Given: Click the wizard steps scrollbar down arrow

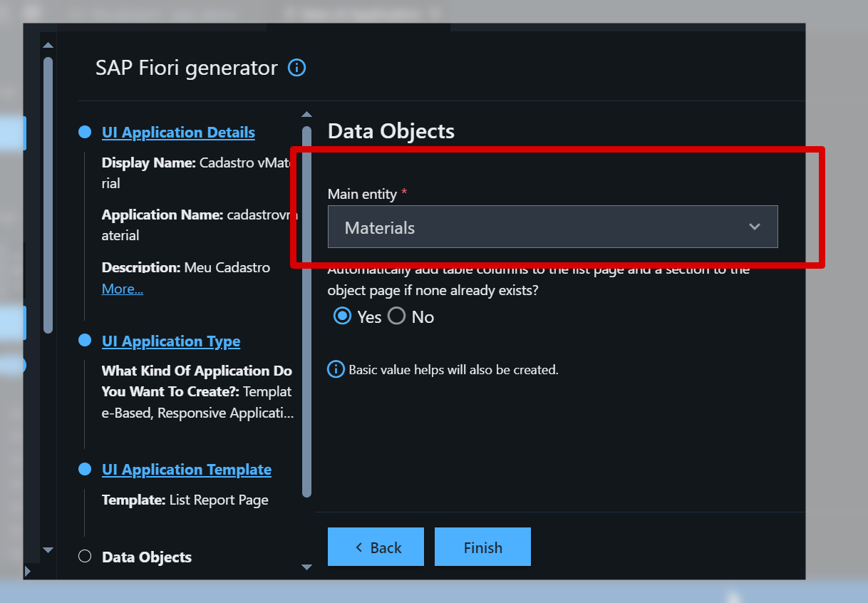Looking at the screenshot, I should point(306,567).
